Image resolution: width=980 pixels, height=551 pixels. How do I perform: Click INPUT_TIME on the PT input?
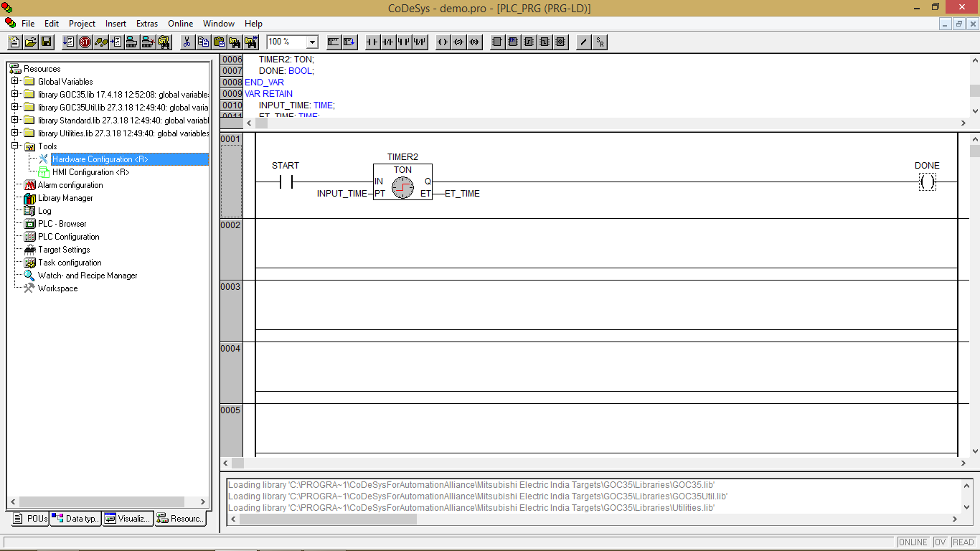click(x=342, y=194)
